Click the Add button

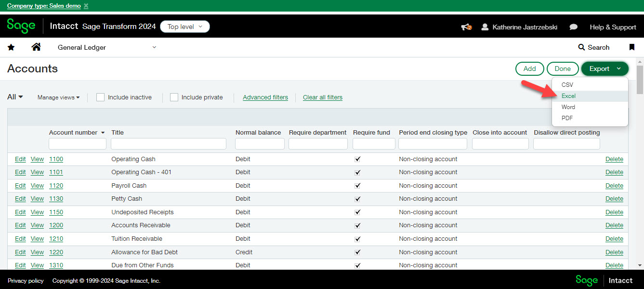pyautogui.click(x=529, y=69)
